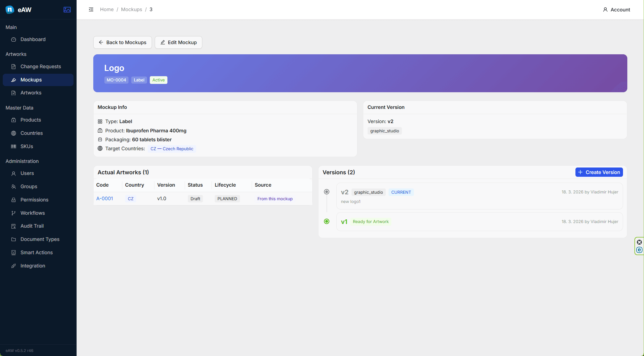
Task: Open artwork A-0001 link
Action: (105, 199)
